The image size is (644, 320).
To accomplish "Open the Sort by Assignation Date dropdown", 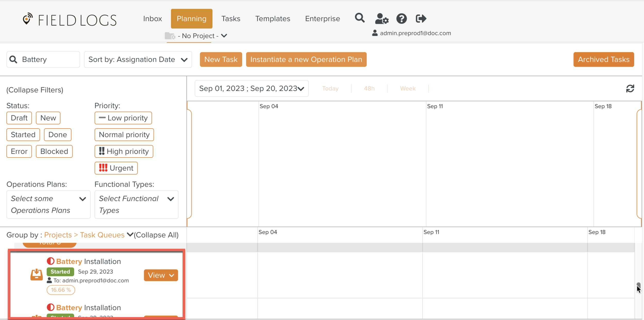I will click(x=138, y=60).
